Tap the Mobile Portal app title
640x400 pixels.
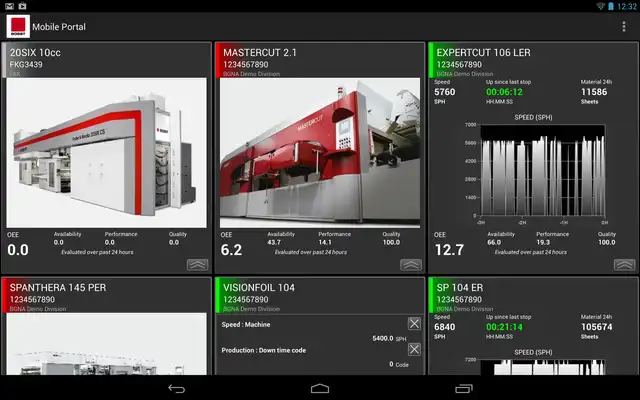click(59, 27)
